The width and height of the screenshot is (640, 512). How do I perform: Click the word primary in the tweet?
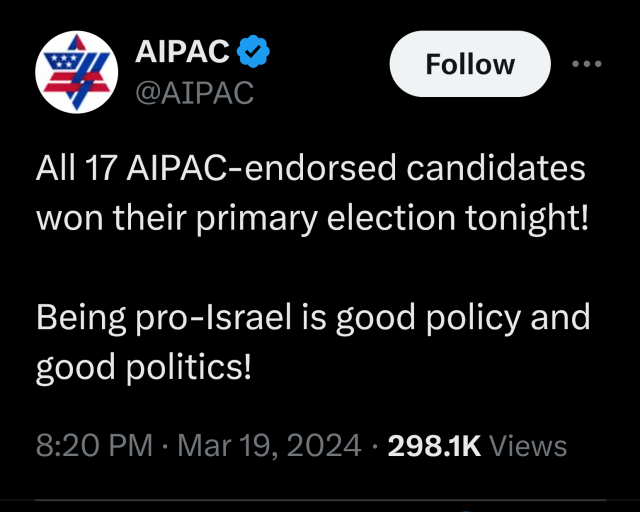pyautogui.click(x=257, y=220)
